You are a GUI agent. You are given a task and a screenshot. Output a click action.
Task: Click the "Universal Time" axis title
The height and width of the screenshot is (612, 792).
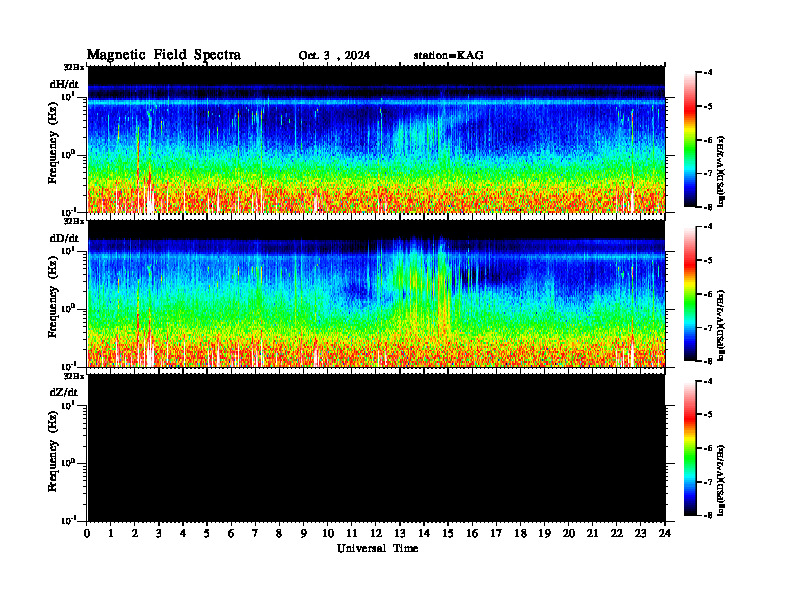(377, 548)
